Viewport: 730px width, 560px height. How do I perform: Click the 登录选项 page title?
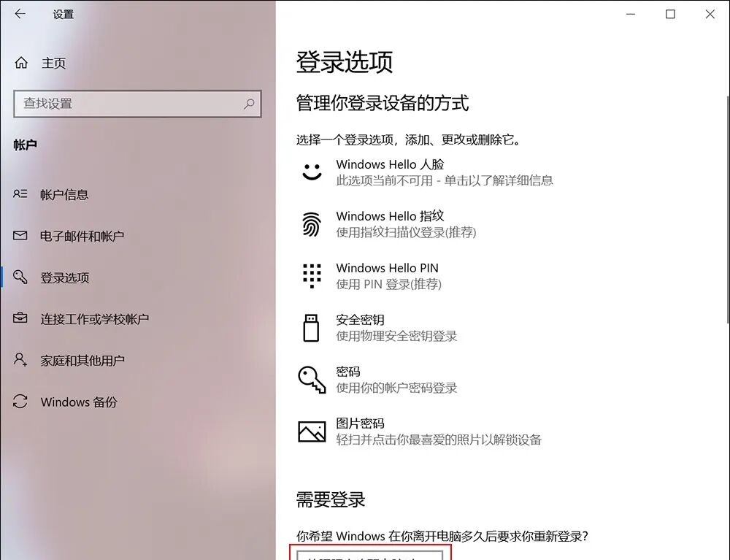tap(345, 62)
